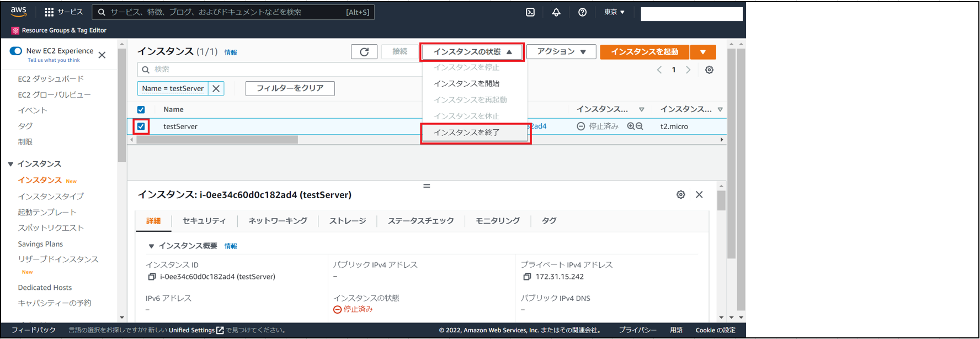This screenshot has height=339, width=980.
Task: Copy the instance ID in details
Action: tap(152, 277)
